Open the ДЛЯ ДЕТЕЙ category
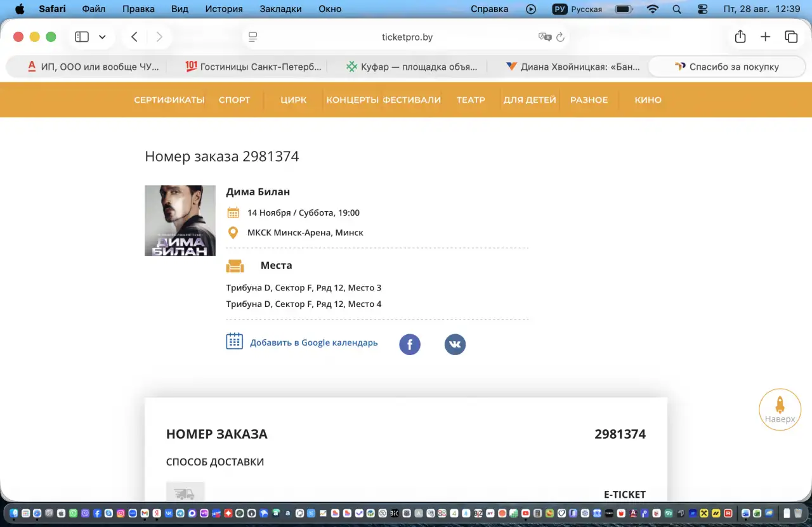 pos(530,100)
